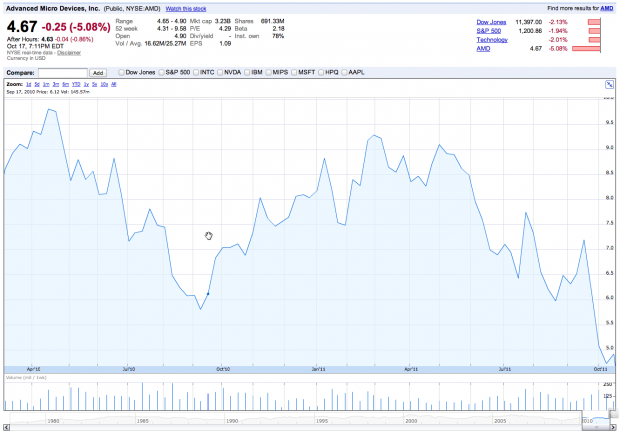Image resolution: width=620 pixels, height=432 pixels.
Task: Click 1980 on the historical timeline overview
Action: coord(53,421)
